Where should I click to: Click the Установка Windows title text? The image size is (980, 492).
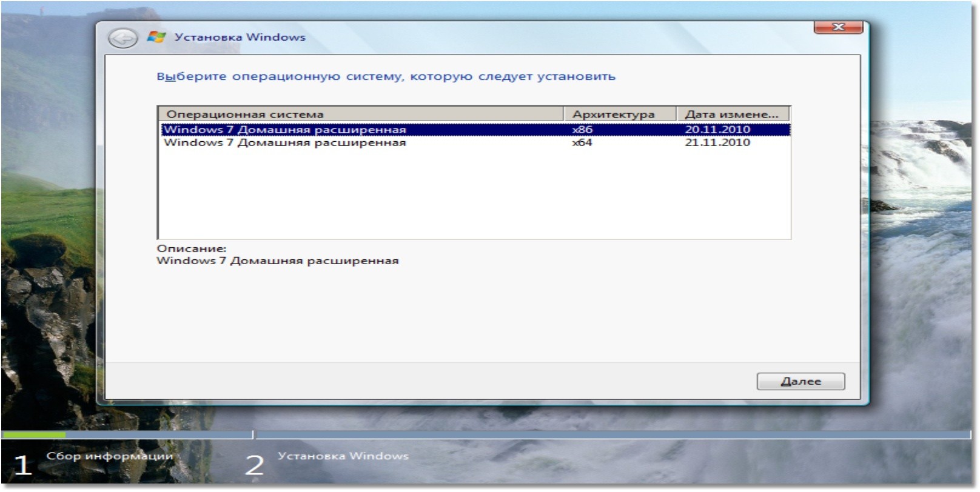(x=240, y=38)
